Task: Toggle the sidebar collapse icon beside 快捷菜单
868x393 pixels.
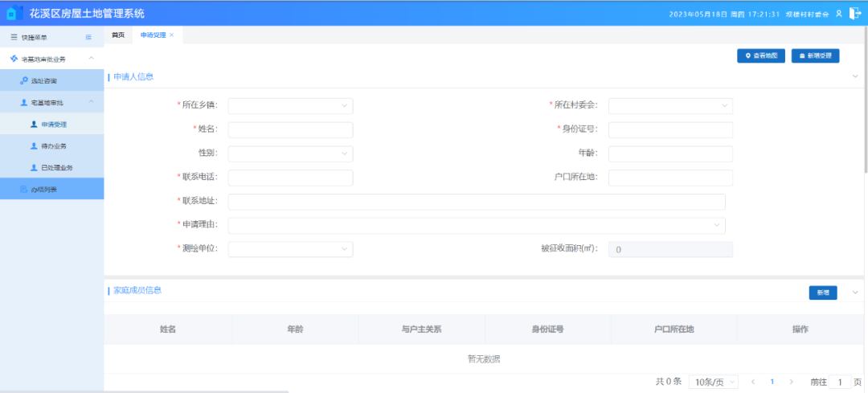Action: 88,37
